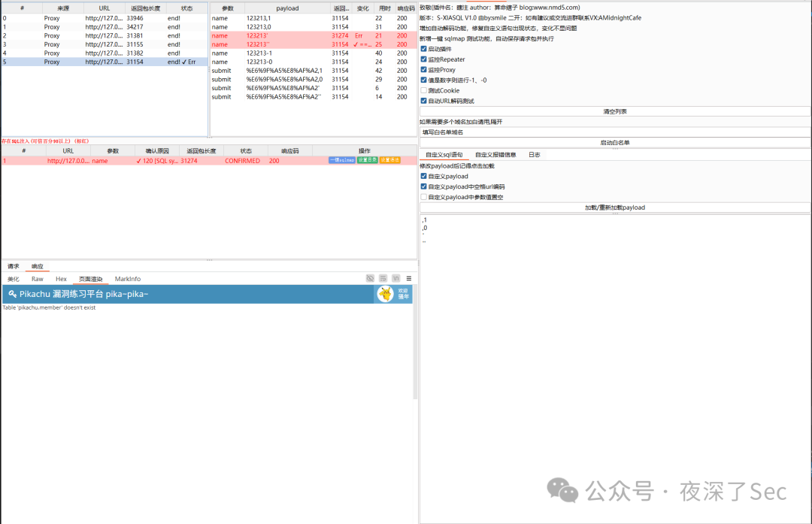Click the blue 一键sqlmap button in 操作 column

342,160
